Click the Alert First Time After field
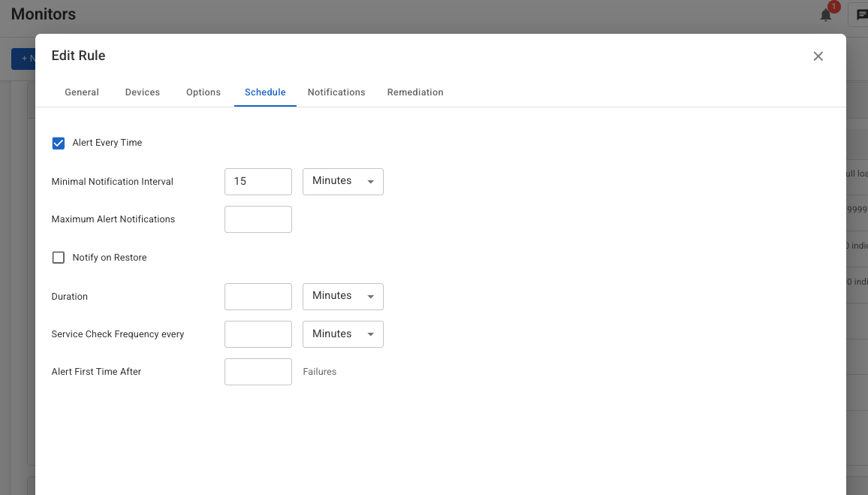The image size is (868, 495). point(258,372)
